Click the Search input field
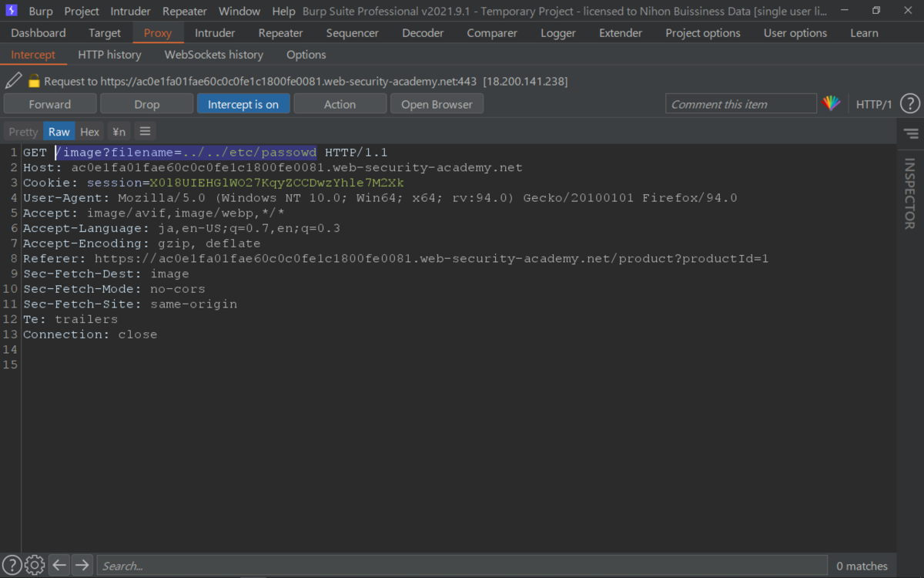 coord(462,566)
